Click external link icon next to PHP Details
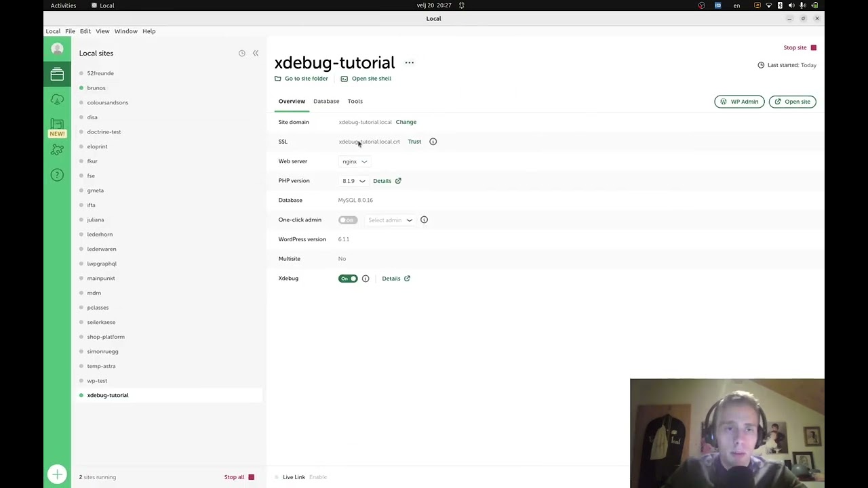Screen dimensions: 868x488 click(x=398, y=181)
